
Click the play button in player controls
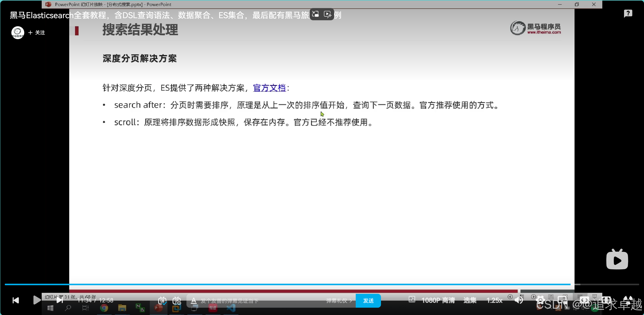pos(37,300)
